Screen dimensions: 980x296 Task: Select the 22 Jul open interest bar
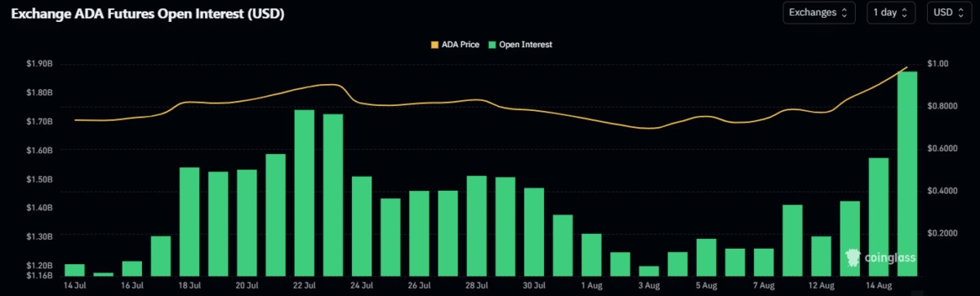pos(304,193)
